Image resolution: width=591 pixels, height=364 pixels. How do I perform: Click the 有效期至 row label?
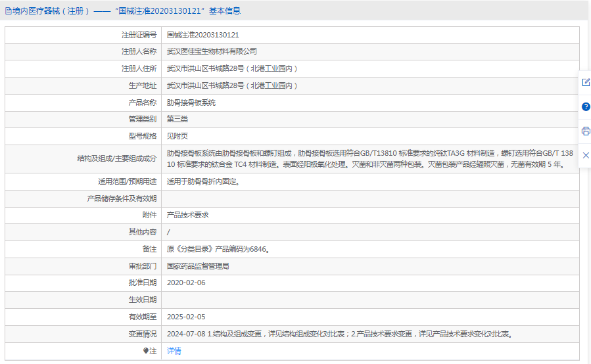(143, 317)
